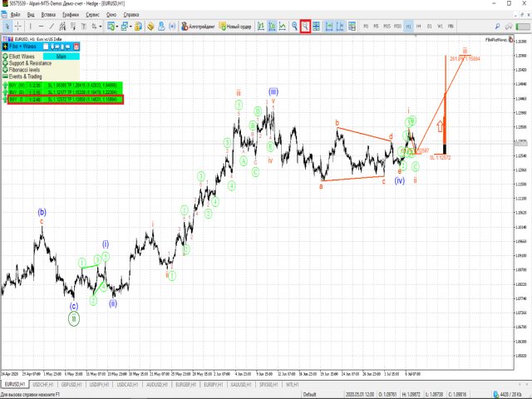Switch chart to line chart view

(283, 26)
